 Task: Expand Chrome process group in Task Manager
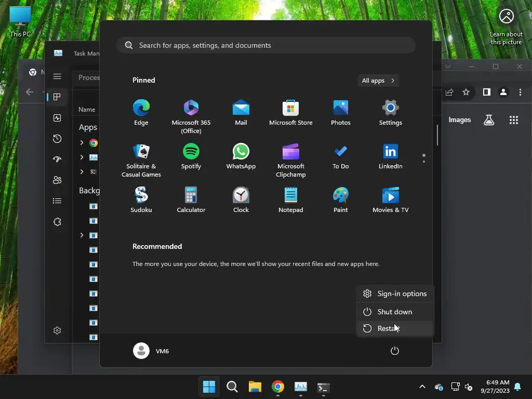click(x=82, y=142)
